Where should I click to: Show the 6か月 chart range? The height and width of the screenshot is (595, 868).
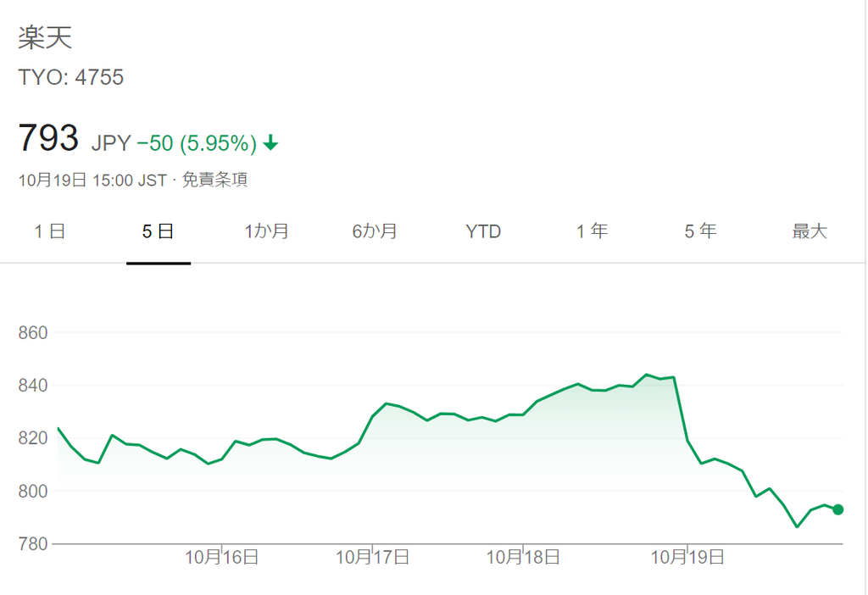pos(375,231)
